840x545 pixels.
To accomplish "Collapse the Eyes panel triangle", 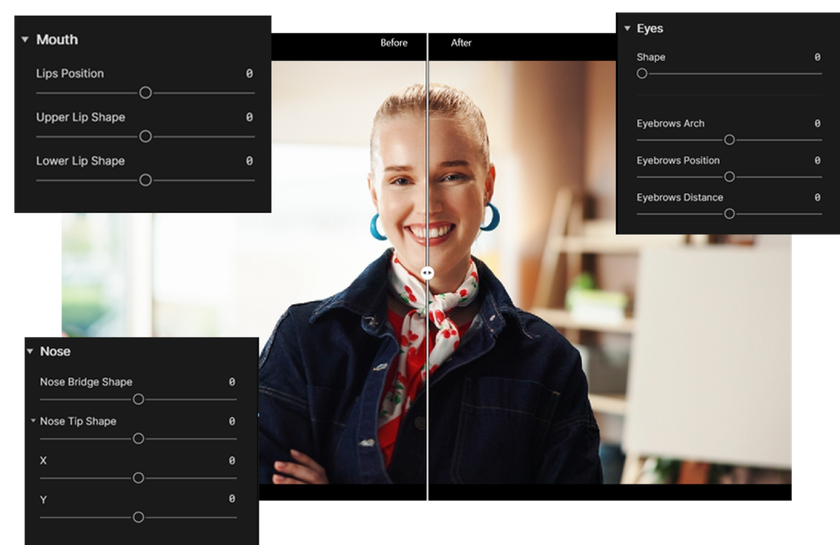I will pos(627,28).
